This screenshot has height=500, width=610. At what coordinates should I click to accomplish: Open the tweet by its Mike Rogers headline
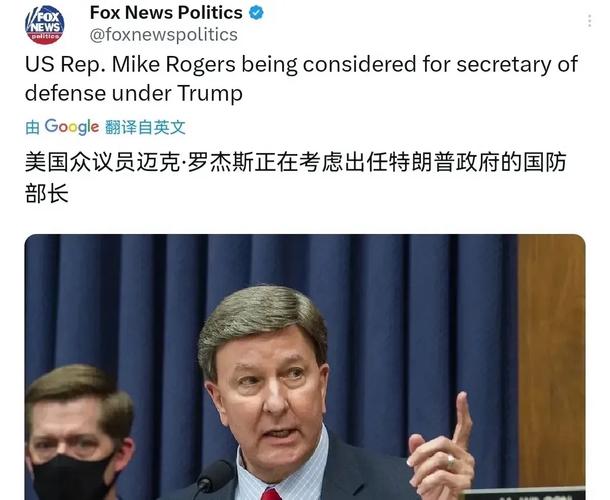[x=301, y=64]
